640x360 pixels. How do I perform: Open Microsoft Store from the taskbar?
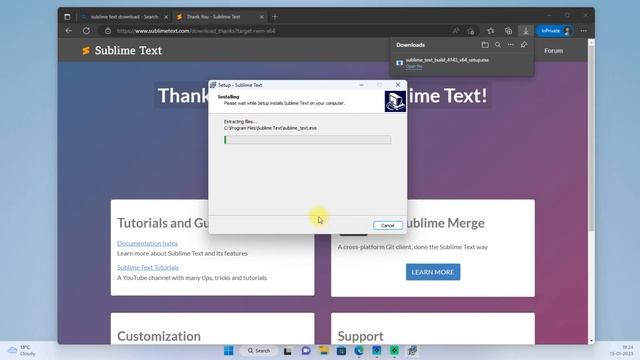341,351
